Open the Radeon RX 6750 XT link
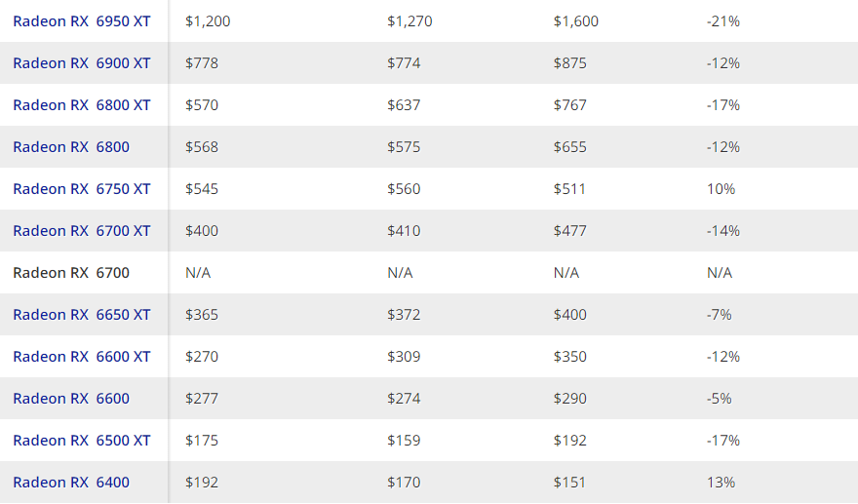The image size is (858, 504). click(x=82, y=189)
